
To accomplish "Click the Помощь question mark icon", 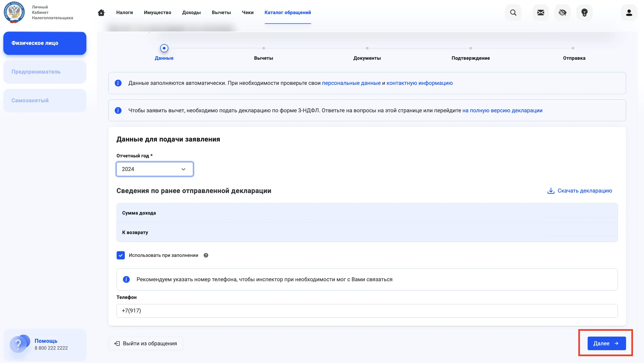I will [x=18, y=344].
